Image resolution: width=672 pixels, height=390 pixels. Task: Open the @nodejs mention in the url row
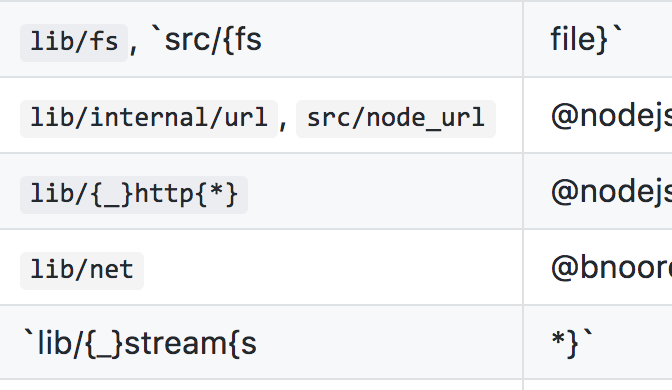click(612, 116)
